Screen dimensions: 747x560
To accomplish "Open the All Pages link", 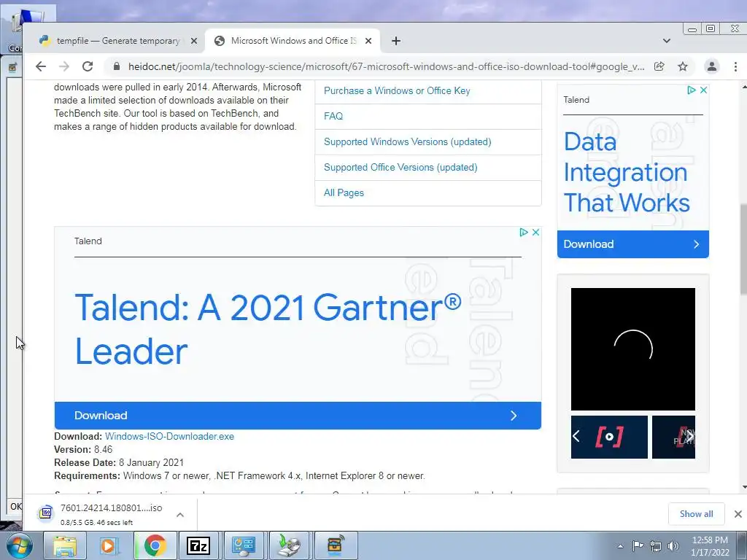I will (344, 192).
